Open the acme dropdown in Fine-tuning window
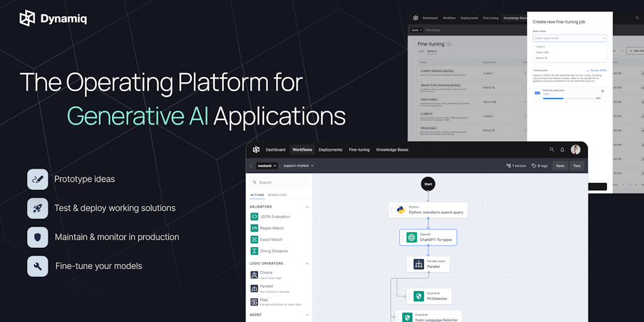The height and width of the screenshot is (322, 644). [x=416, y=30]
